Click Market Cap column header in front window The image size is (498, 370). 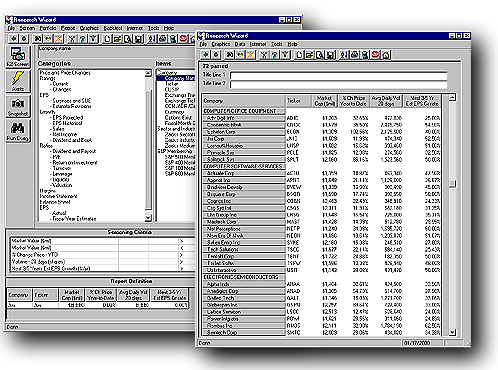324,101
